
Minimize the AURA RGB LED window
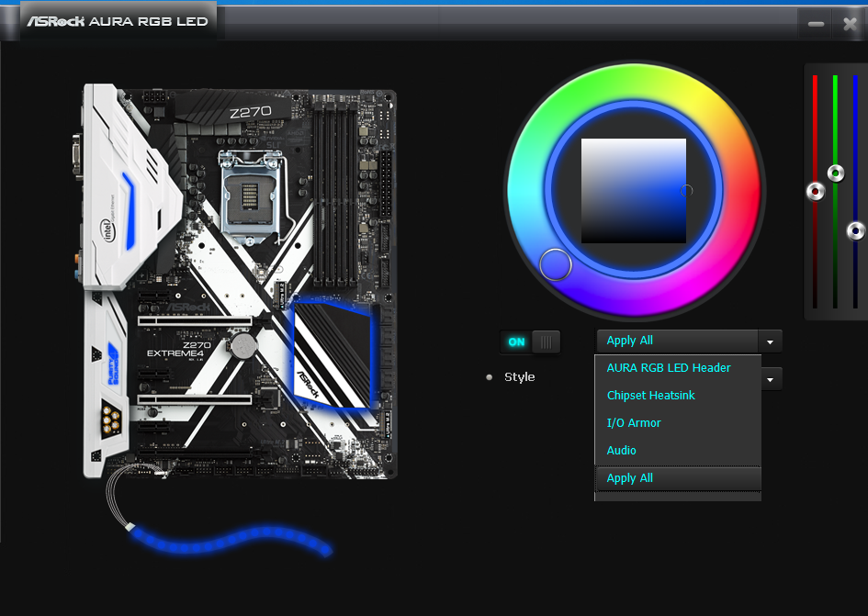[816, 25]
